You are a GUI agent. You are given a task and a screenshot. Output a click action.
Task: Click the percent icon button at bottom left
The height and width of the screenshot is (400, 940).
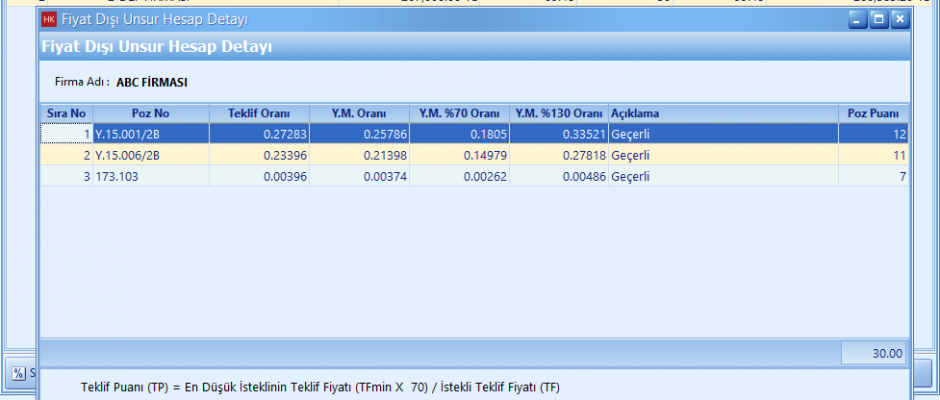pyautogui.click(x=18, y=373)
